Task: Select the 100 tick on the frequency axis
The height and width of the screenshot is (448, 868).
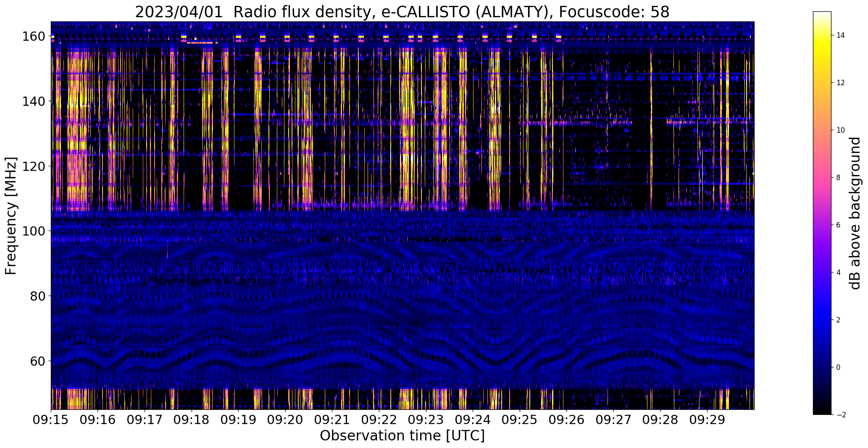Action: (34, 231)
